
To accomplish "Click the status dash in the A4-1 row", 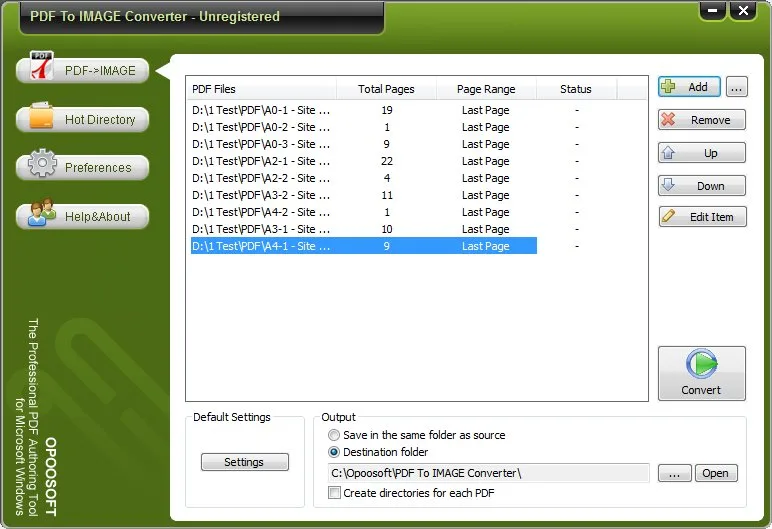I will [x=577, y=246].
